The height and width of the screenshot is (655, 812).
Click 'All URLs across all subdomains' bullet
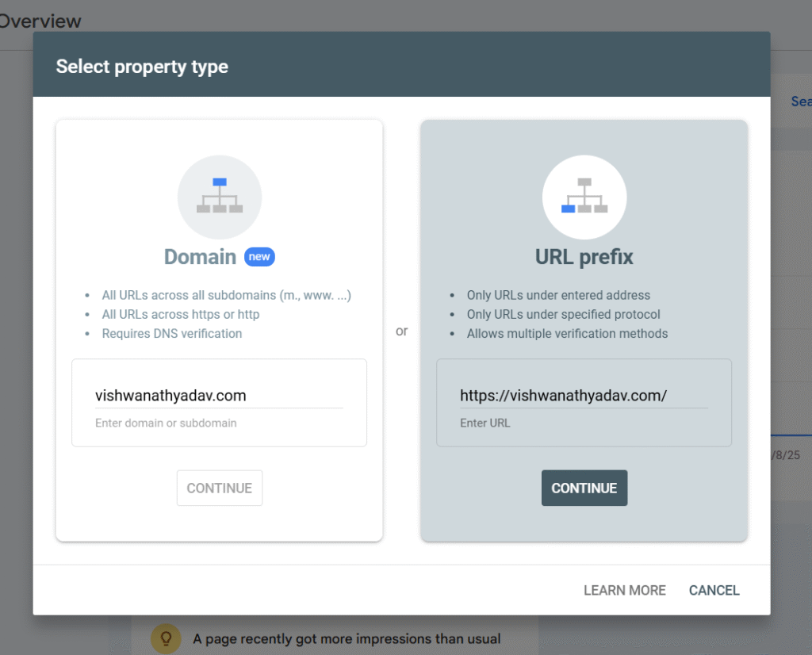click(x=226, y=295)
